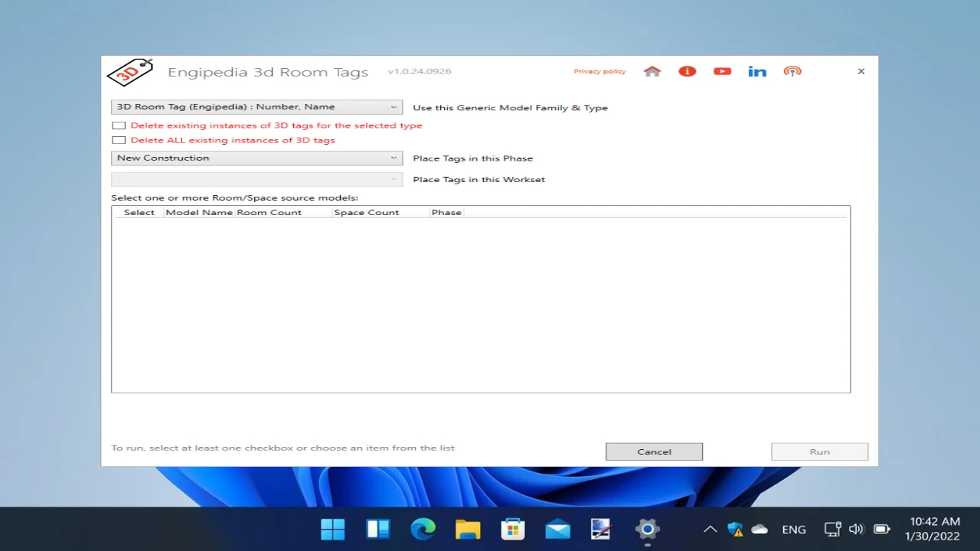Open the Widgets taskbar icon

click(x=377, y=529)
